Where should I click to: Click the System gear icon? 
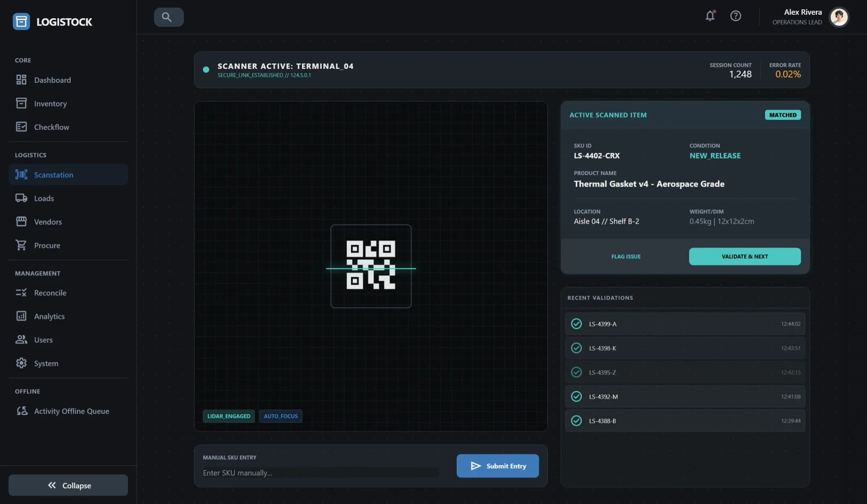tap(21, 363)
